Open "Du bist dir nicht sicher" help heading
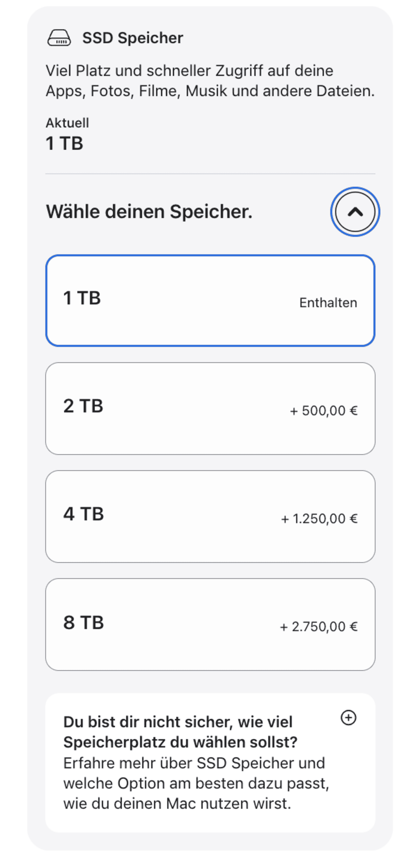 [180, 732]
